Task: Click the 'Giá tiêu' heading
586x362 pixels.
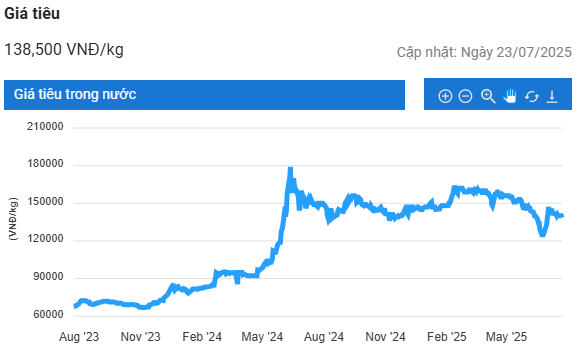Action: click(x=32, y=13)
